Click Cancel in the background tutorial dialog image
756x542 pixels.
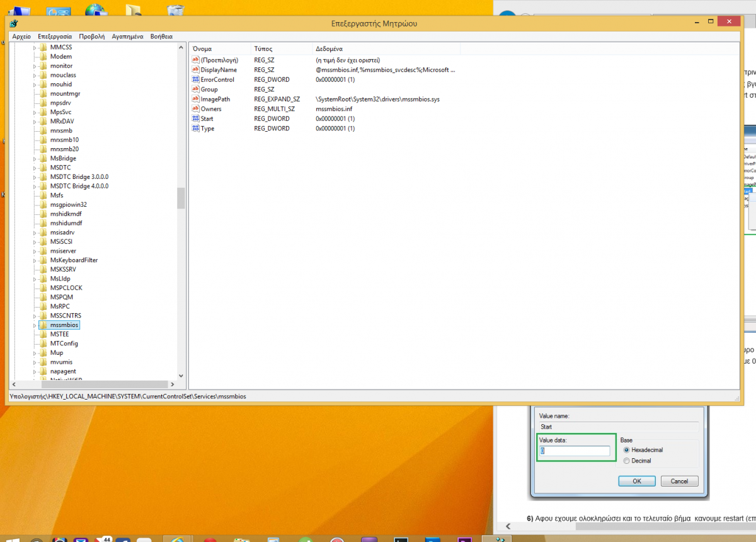pos(679,481)
